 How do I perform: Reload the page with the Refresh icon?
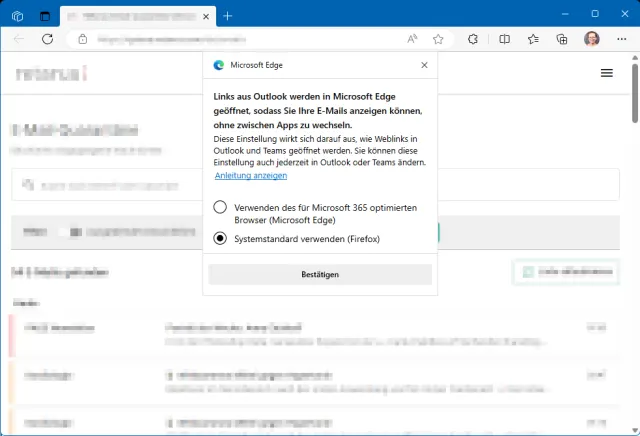point(48,39)
